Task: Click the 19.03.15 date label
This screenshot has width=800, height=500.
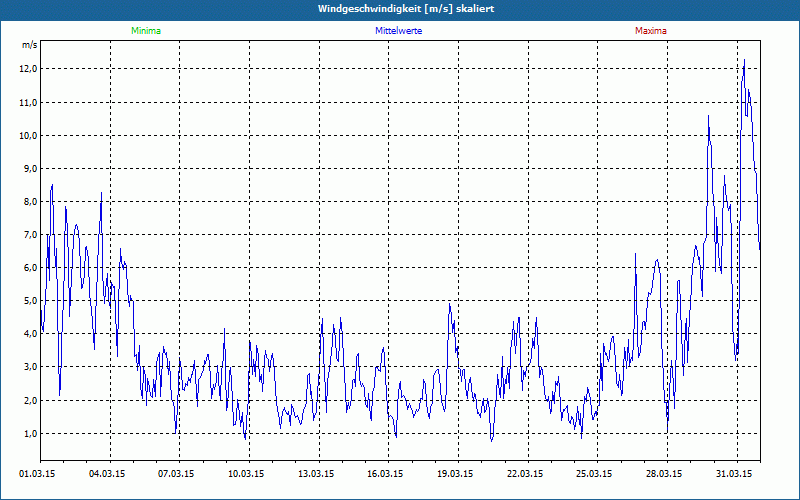Action: tap(455, 474)
